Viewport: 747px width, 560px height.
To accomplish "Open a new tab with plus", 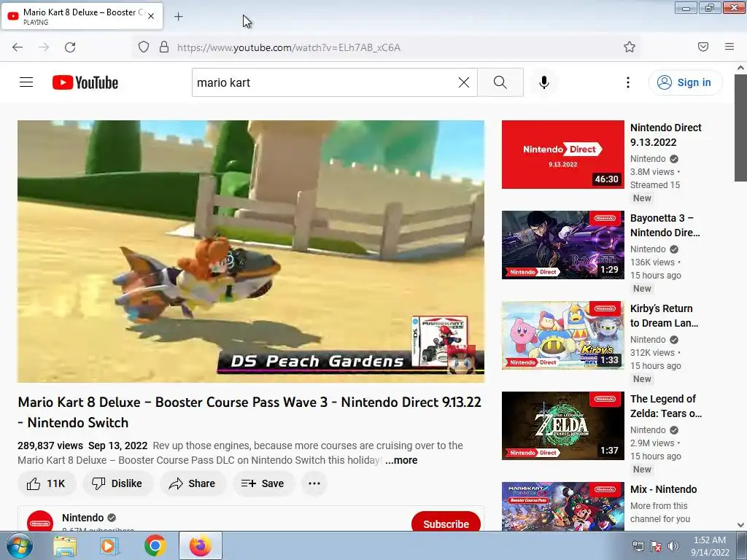I will 178,17.
